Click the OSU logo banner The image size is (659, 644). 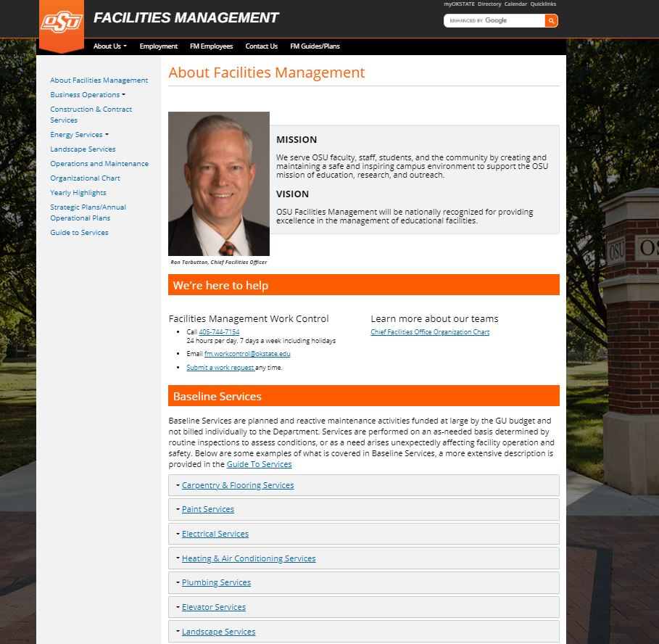click(62, 25)
